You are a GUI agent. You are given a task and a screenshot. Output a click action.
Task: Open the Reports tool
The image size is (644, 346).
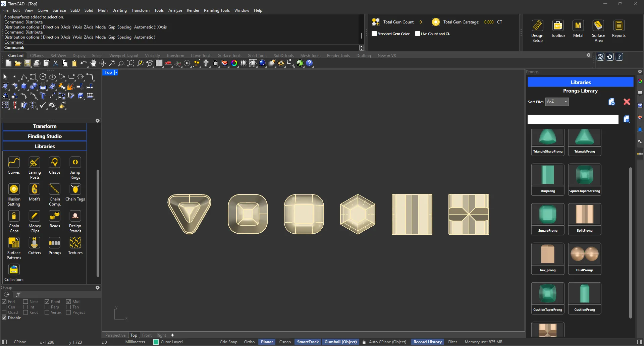[x=619, y=26]
